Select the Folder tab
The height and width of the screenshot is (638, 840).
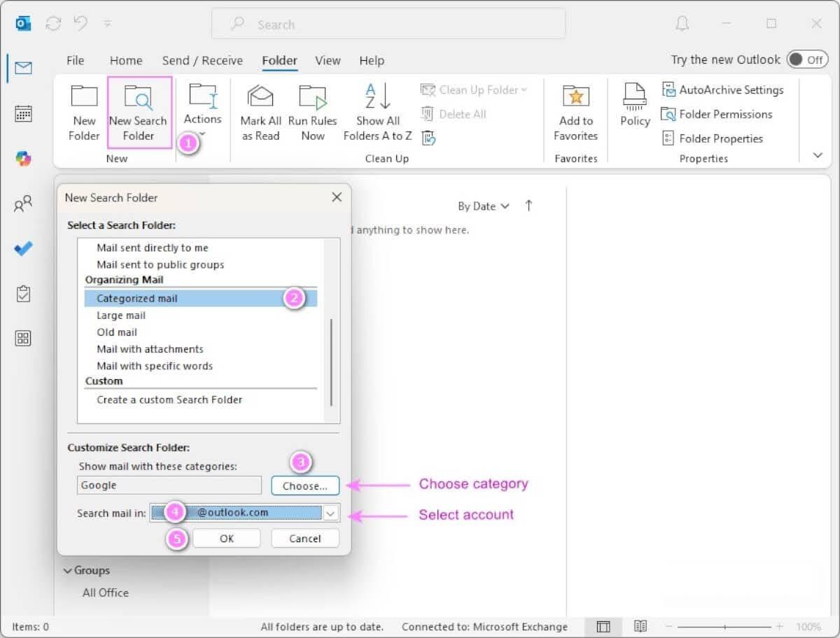point(279,61)
